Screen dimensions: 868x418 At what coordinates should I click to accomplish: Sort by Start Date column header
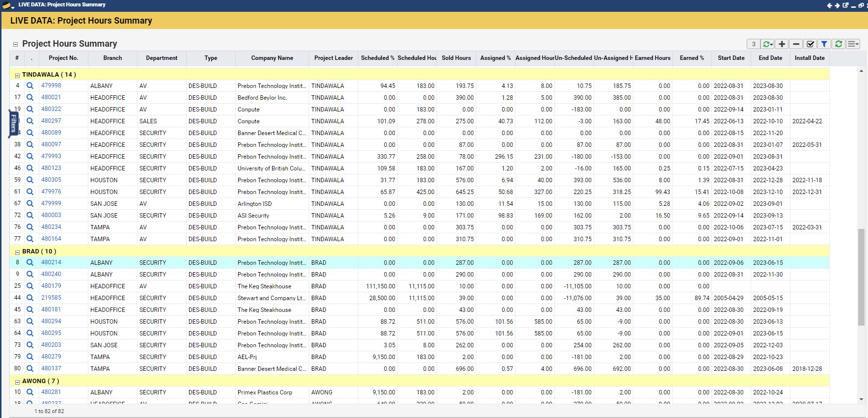click(x=731, y=58)
